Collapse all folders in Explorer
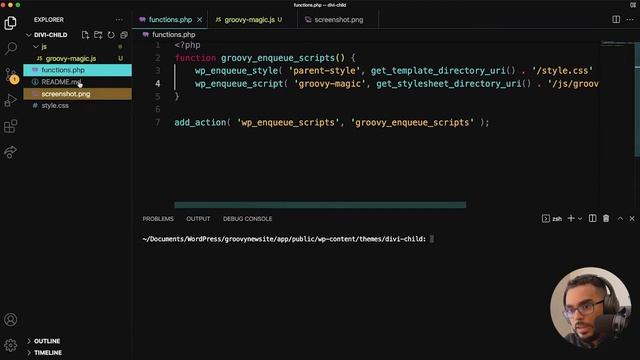The height and width of the screenshot is (360, 640). pos(124,35)
